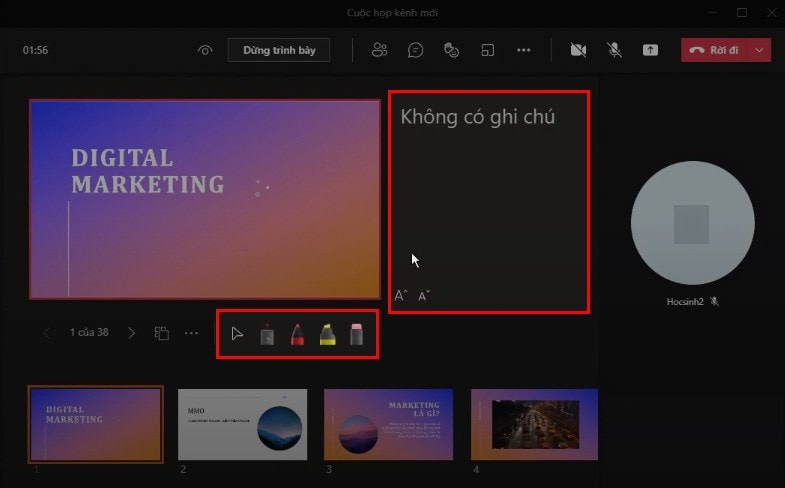Image resolution: width=785 pixels, height=488 pixels.
Task: Select the red pen tool
Action: [297, 334]
